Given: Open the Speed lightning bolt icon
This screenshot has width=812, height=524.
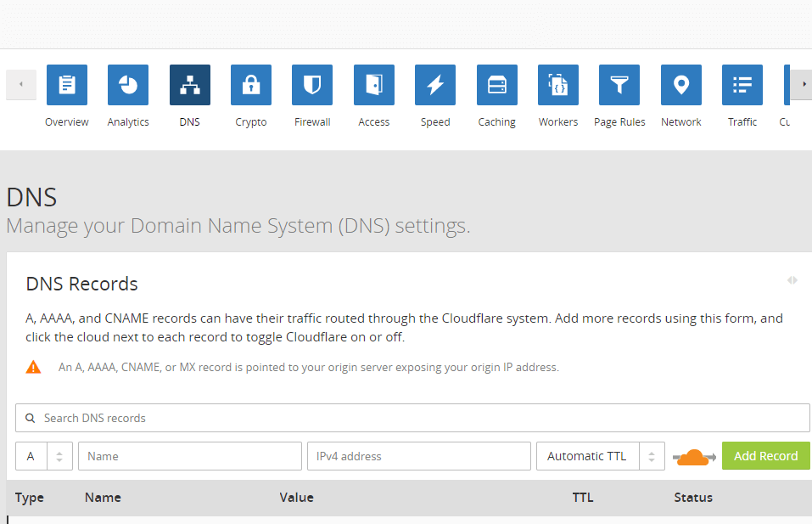Looking at the screenshot, I should (x=435, y=84).
